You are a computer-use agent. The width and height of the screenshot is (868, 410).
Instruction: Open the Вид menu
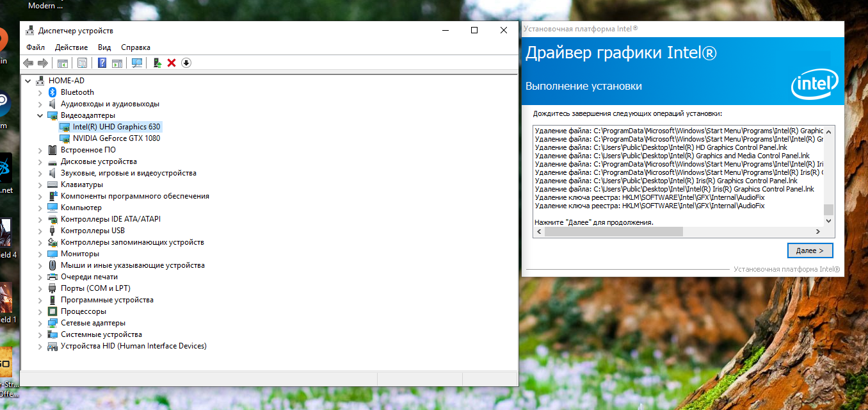[x=104, y=47]
